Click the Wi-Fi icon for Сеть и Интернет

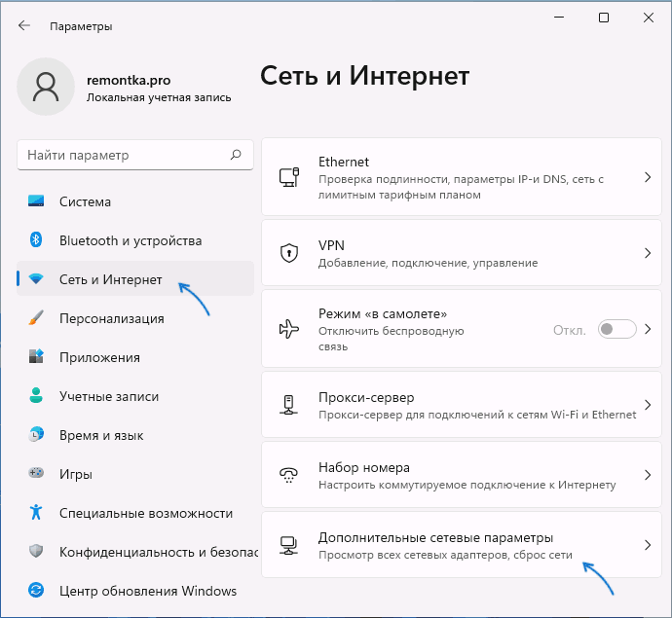pyautogui.click(x=36, y=279)
